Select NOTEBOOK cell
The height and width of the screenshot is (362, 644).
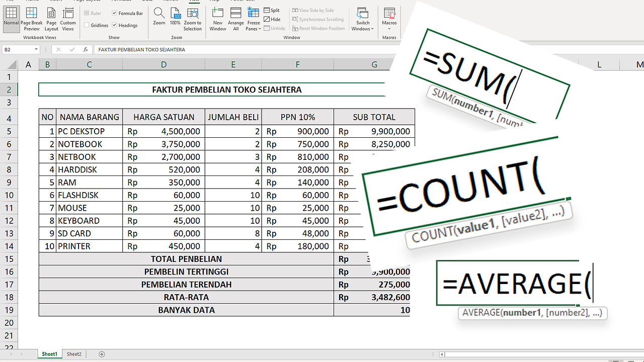[89, 144]
